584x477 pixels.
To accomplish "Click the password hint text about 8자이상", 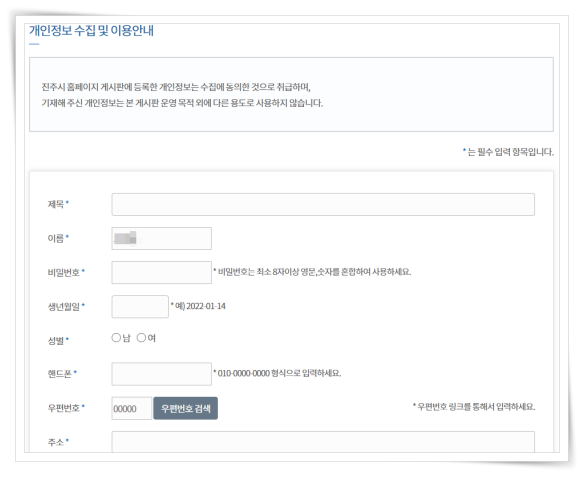I will coord(312,272).
